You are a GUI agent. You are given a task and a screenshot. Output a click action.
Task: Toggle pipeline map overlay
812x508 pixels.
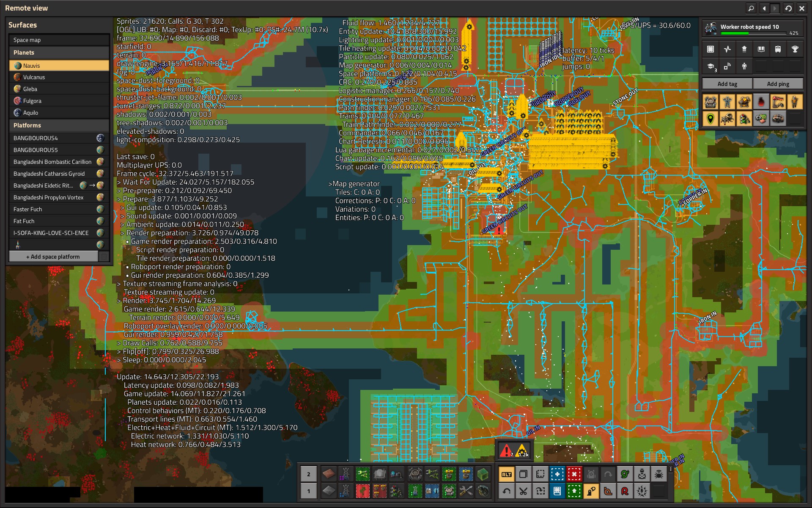[x=778, y=102]
